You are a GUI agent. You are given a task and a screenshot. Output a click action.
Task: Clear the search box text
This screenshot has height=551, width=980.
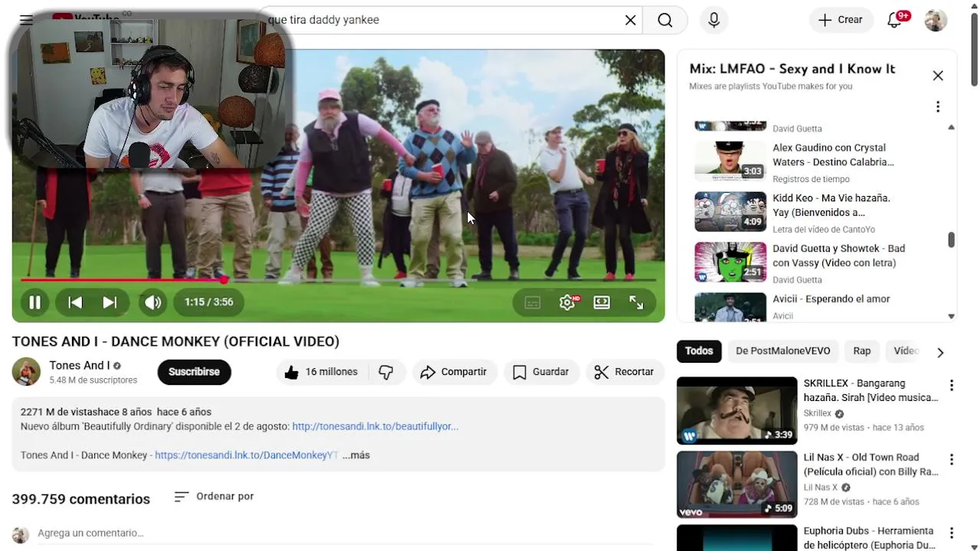pyautogui.click(x=630, y=20)
